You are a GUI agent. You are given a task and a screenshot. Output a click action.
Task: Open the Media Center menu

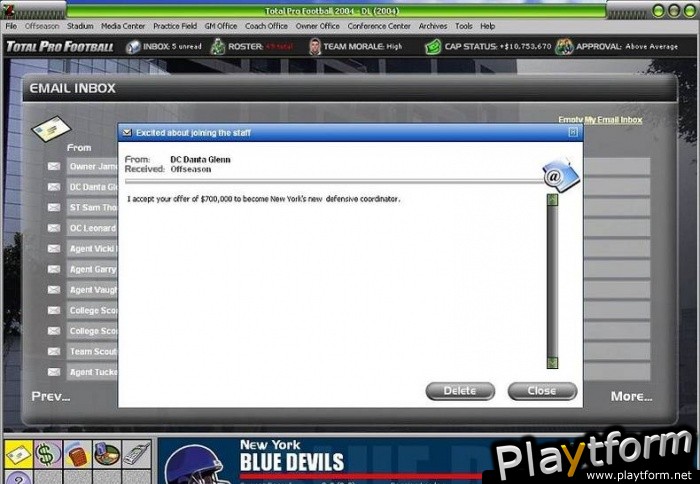[x=123, y=26]
